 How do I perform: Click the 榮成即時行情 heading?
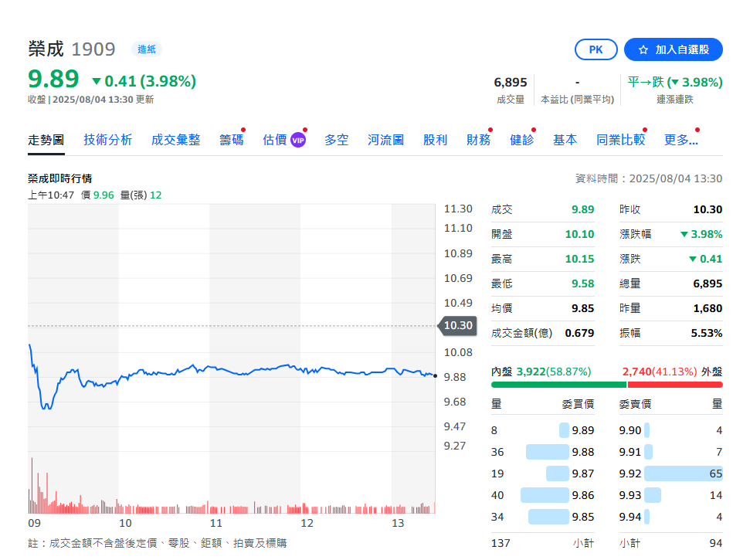point(59,178)
